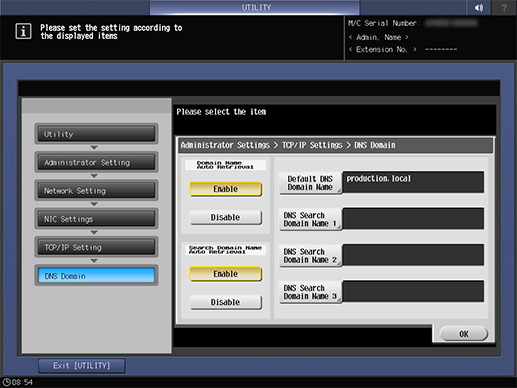Click the information icon beside the message
517x388 pixels.
click(23, 31)
